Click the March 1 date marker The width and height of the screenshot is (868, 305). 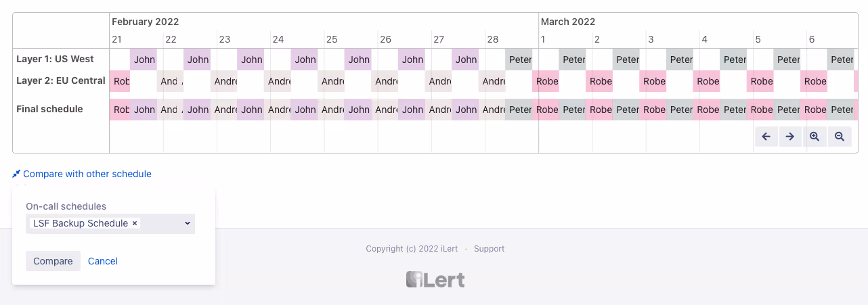pos(542,39)
